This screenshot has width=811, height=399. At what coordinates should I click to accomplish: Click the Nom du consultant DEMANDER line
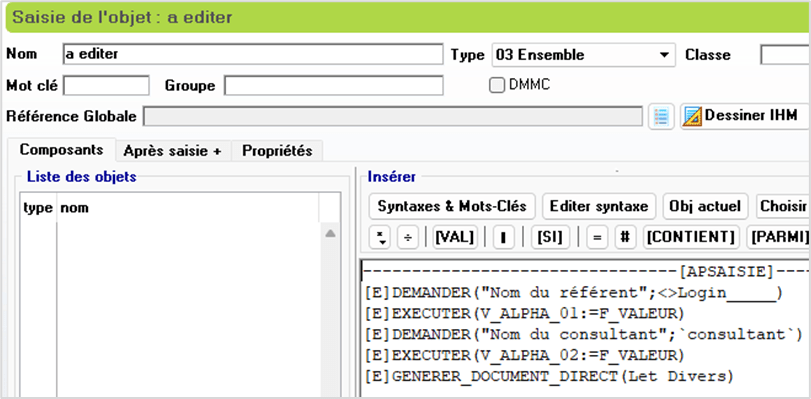pyautogui.click(x=583, y=334)
